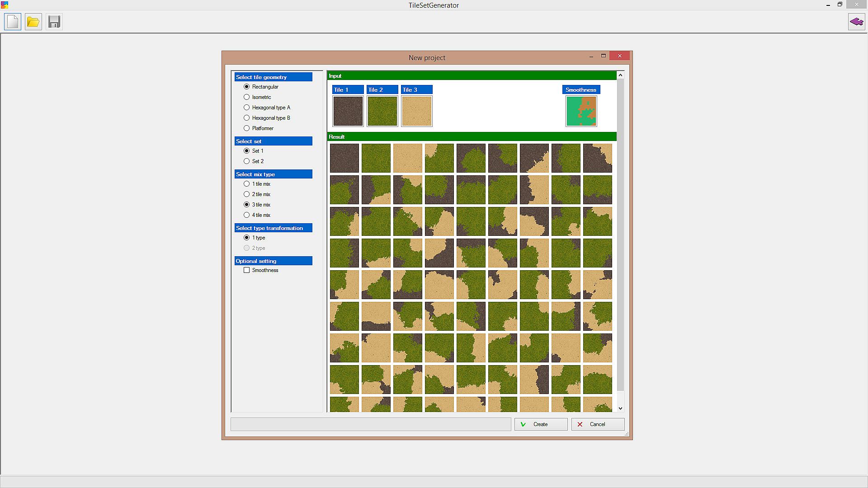Click the Smoothness preview image
868x488 pixels.
click(581, 111)
